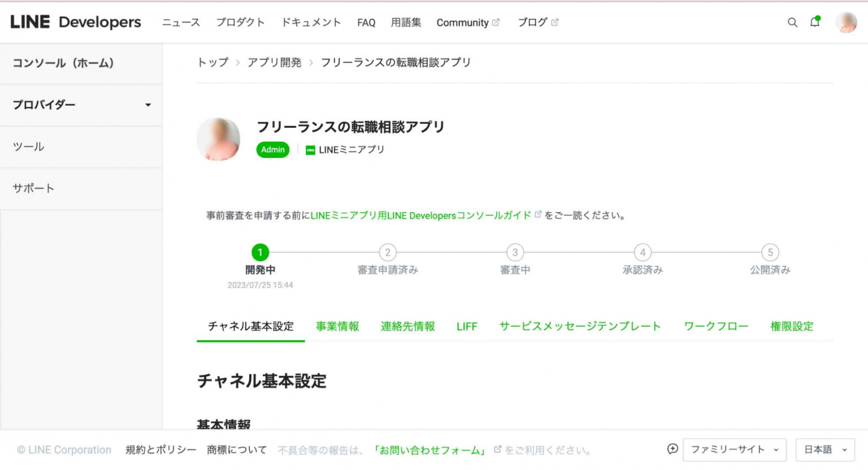Click the external link icon next to Community
868x470 pixels.
[x=496, y=22]
